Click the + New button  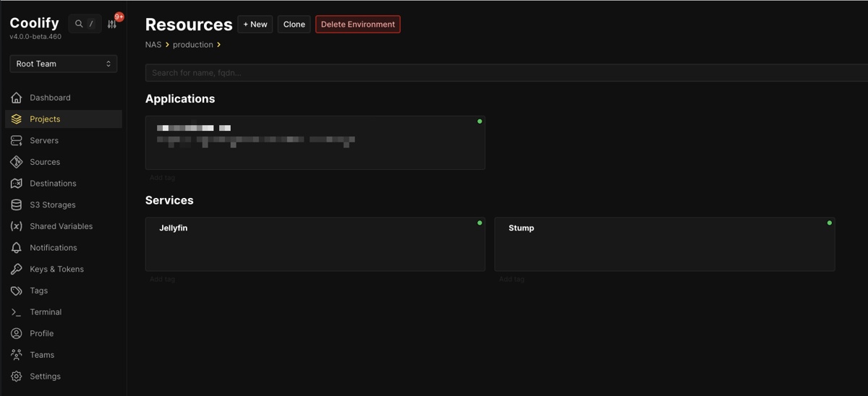click(255, 25)
